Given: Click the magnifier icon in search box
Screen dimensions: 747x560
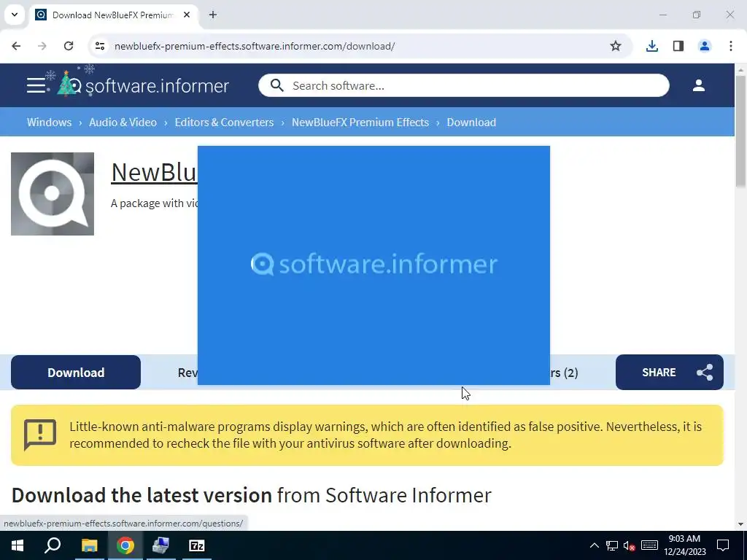Looking at the screenshot, I should point(276,86).
